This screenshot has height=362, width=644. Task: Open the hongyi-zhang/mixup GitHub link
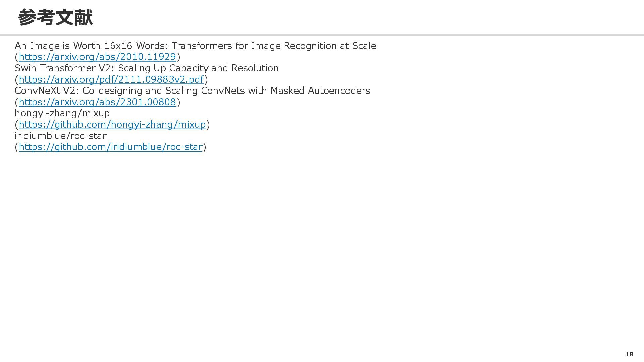112,124
